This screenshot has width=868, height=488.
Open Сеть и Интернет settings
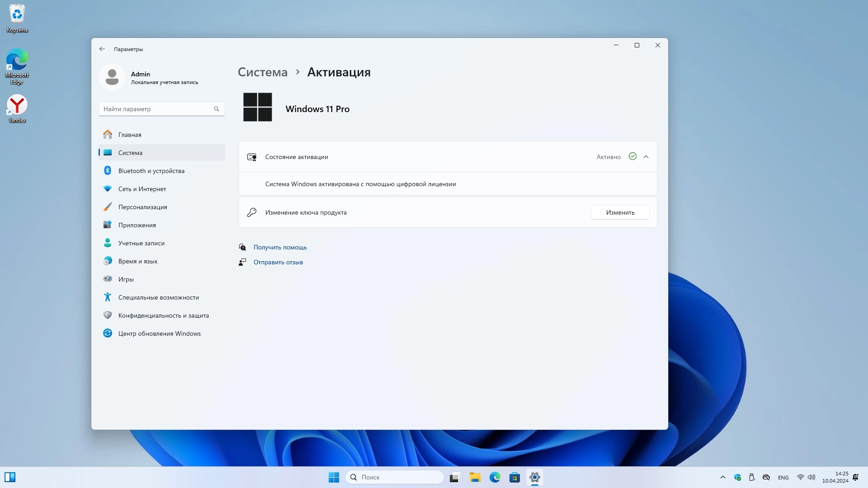pos(142,189)
